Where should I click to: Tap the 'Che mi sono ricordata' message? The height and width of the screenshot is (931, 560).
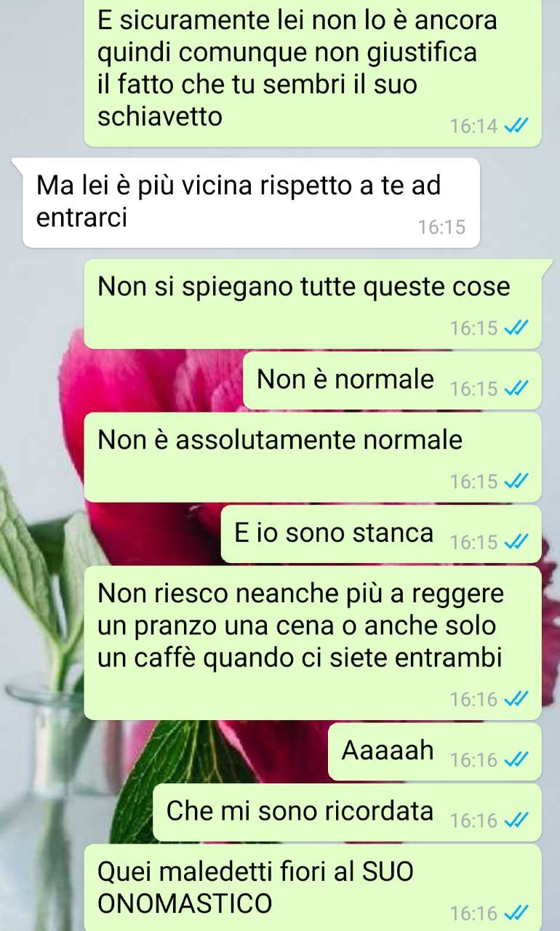347,812
